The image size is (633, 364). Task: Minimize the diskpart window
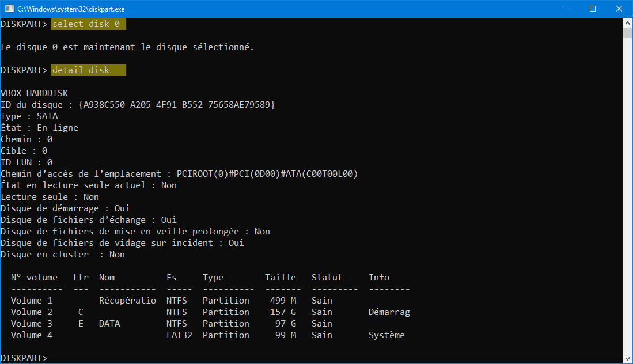point(567,9)
